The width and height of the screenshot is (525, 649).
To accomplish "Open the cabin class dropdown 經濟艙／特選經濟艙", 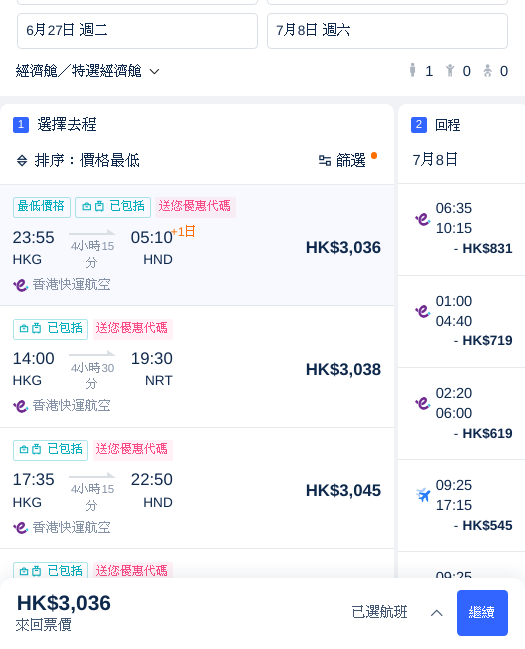I will pyautogui.click(x=87, y=71).
